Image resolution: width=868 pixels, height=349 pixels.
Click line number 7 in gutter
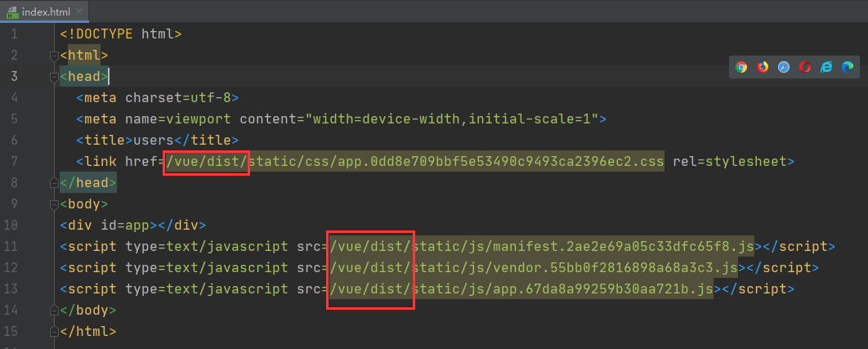[x=14, y=162]
